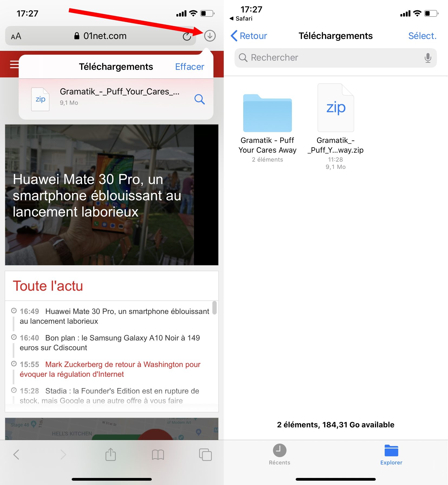Screen dimensions: 448x485
Task: Open the Stadia Founder's Edition article
Action: coord(109,395)
